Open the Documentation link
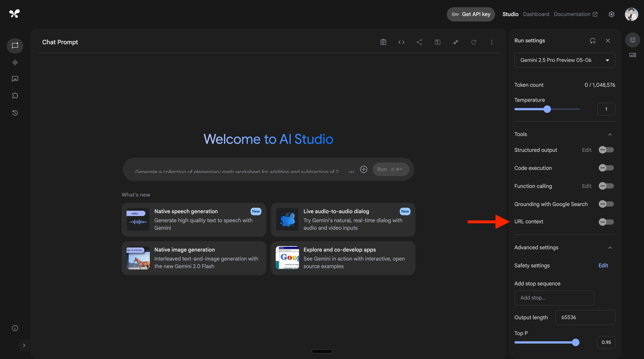The width and height of the screenshot is (644, 359). click(x=575, y=14)
